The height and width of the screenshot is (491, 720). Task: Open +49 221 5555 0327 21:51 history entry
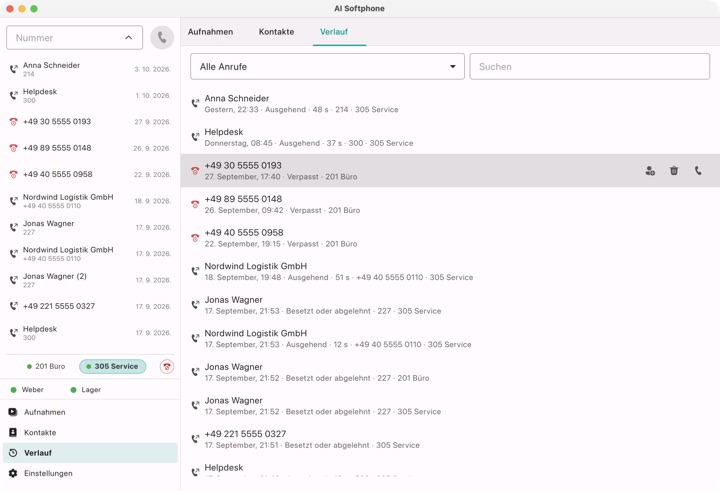(450, 439)
